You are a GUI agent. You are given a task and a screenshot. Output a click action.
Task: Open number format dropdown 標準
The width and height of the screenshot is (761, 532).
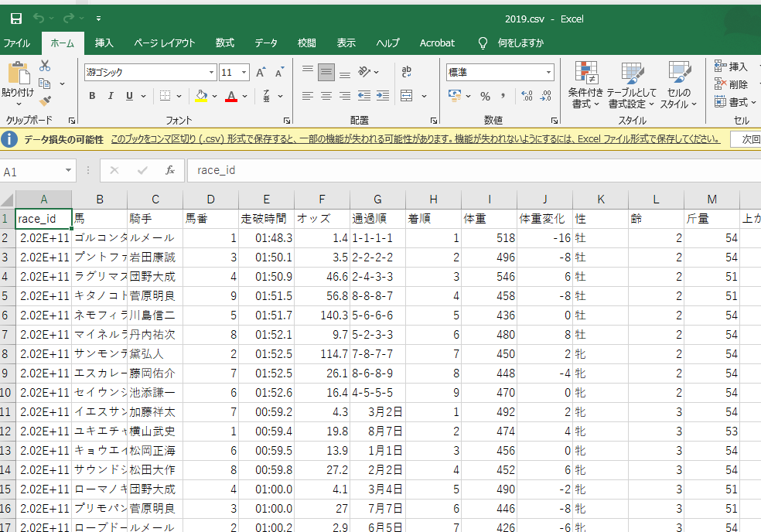tap(548, 73)
